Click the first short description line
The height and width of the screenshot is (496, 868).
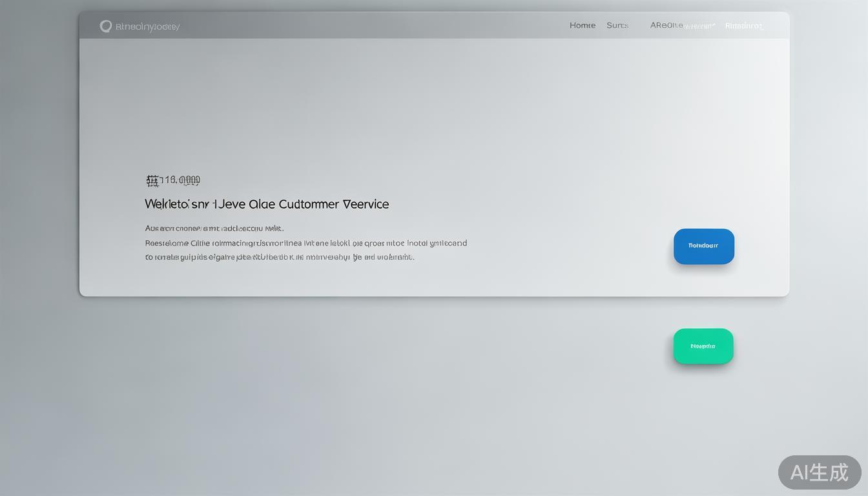pyautogui.click(x=214, y=228)
